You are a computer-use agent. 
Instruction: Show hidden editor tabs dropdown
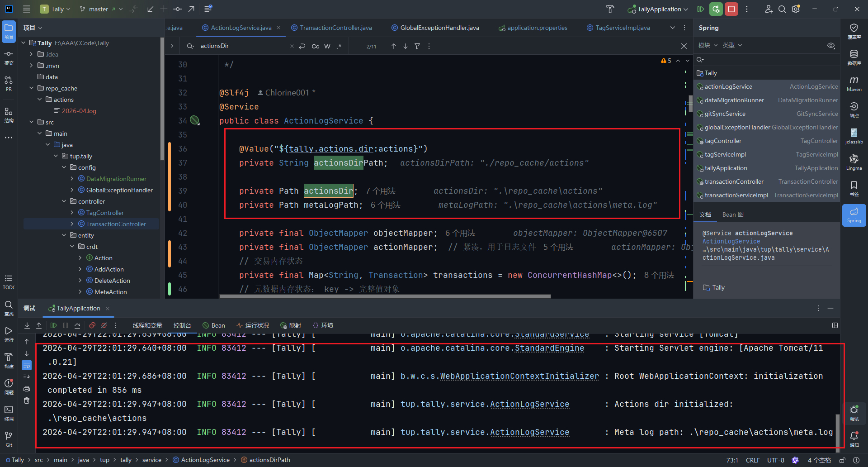(673, 28)
